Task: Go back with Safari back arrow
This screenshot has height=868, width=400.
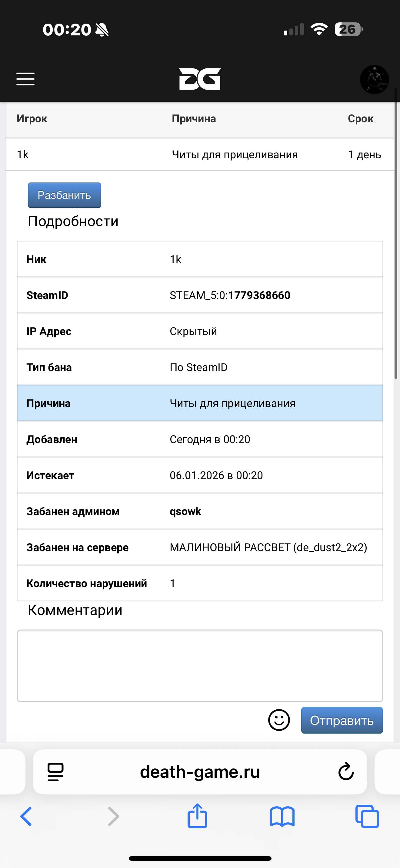Action: [x=26, y=817]
